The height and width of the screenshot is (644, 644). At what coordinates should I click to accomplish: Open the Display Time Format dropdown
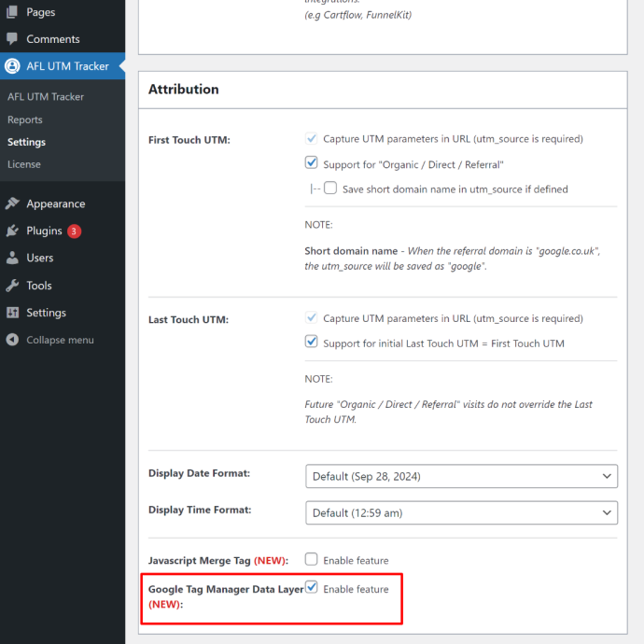(461, 512)
